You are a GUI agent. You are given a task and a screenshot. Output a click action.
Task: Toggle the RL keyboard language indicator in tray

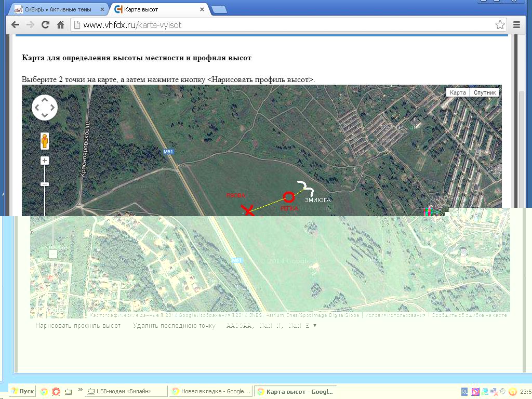[x=464, y=391]
